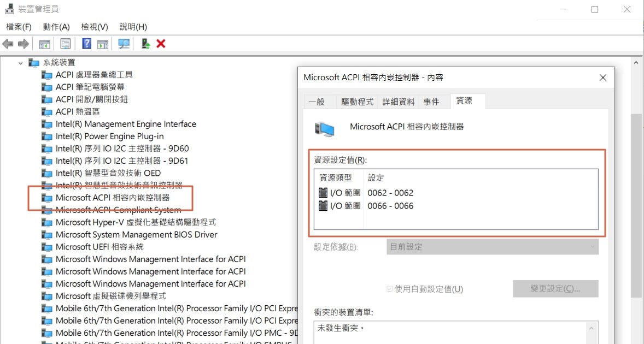Click the Back navigation arrow
This screenshot has height=344, width=644.
pyautogui.click(x=8, y=44)
